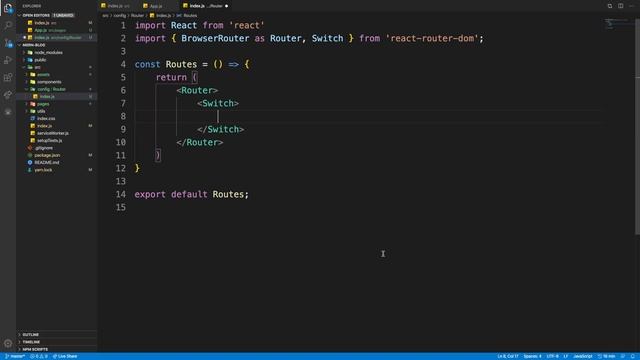
Task: Collapse the Open Editors section
Action: (x=19, y=15)
